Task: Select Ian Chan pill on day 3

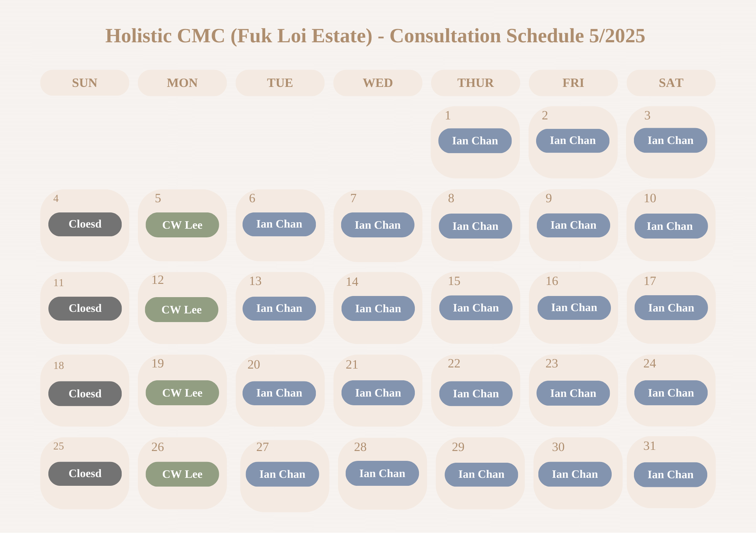Action: pos(671,140)
